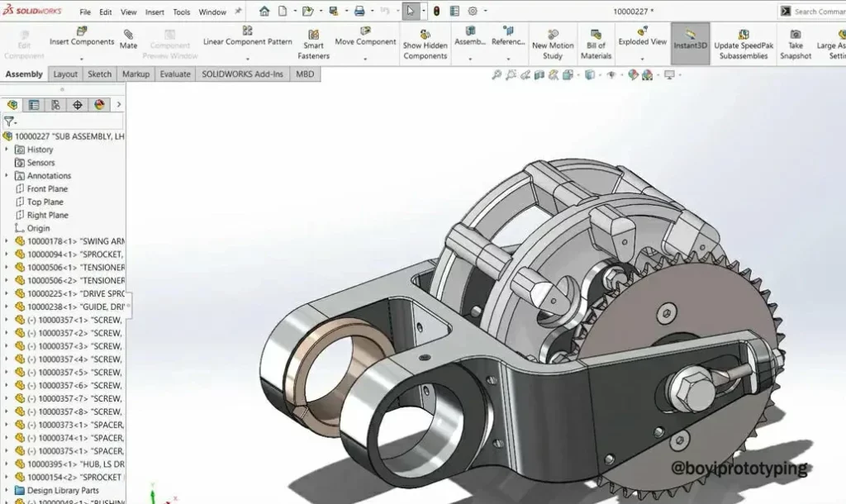Create a new document with the New icon
The width and height of the screenshot is (846, 504).
click(x=283, y=12)
